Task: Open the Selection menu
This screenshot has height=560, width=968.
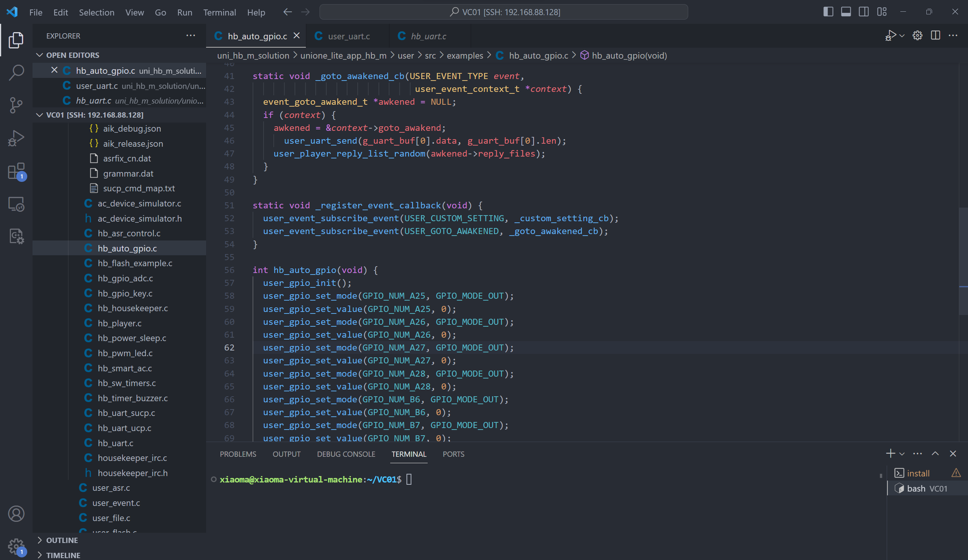Action: [x=96, y=12]
